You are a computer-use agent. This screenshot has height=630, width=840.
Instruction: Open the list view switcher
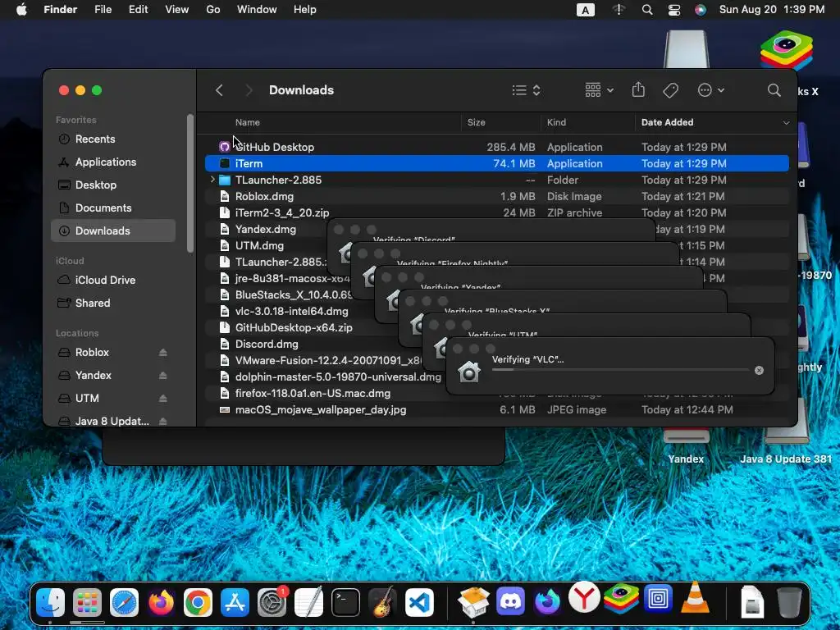tap(526, 90)
